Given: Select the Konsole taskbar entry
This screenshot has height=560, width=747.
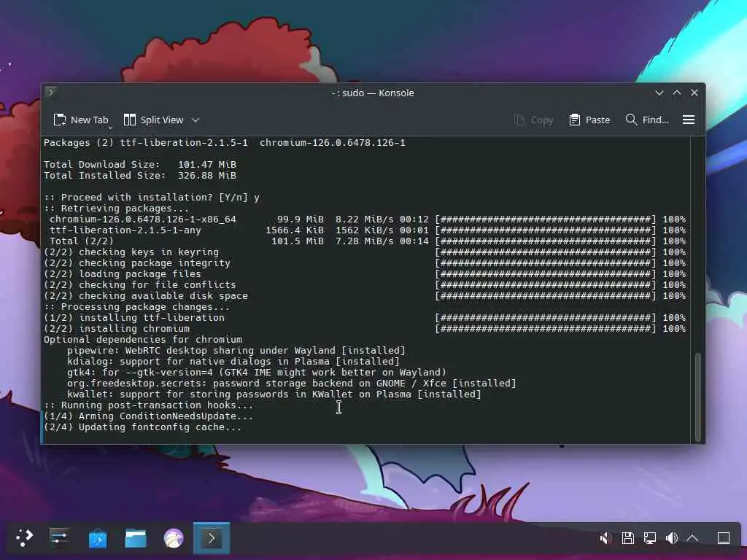Looking at the screenshot, I should coord(212,538).
